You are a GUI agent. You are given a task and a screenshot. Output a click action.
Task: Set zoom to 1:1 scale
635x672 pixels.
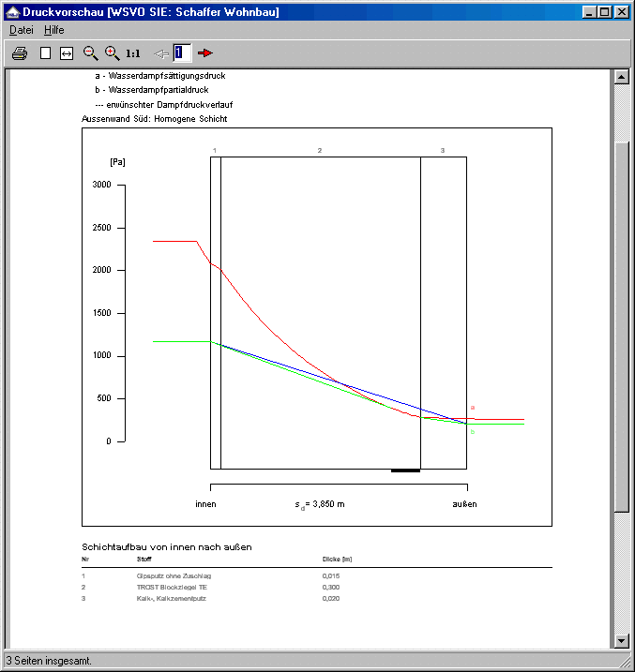click(x=133, y=53)
